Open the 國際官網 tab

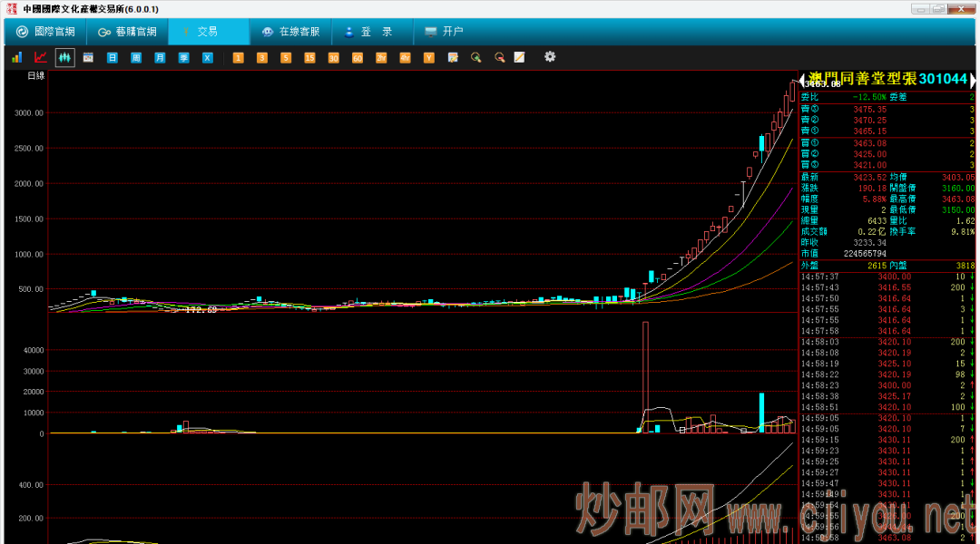pos(45,32)
